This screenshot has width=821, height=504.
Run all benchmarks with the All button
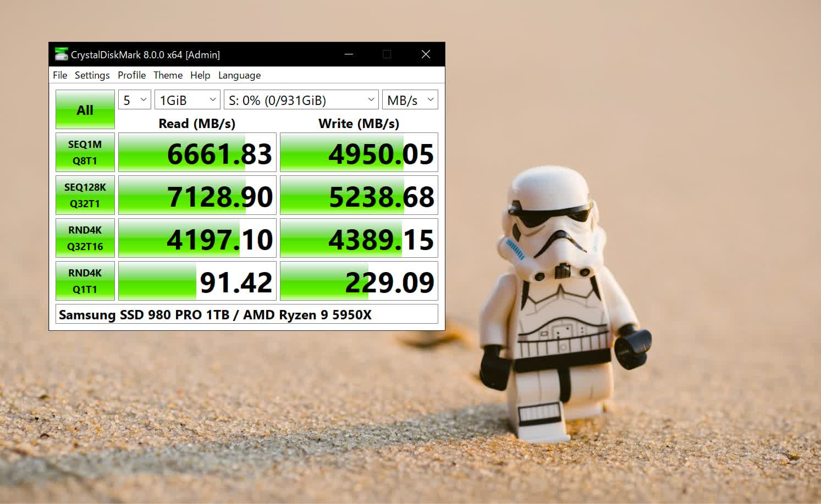click(x=85, y=109)
